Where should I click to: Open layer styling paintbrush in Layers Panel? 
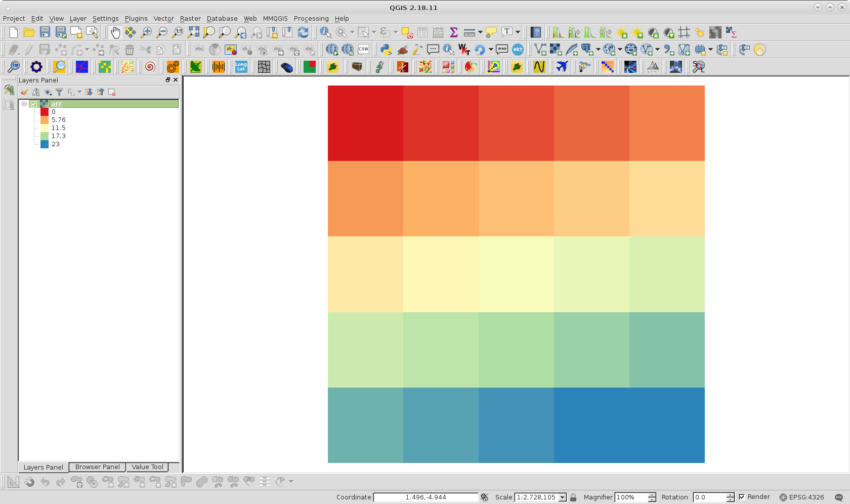pos(24,92)
